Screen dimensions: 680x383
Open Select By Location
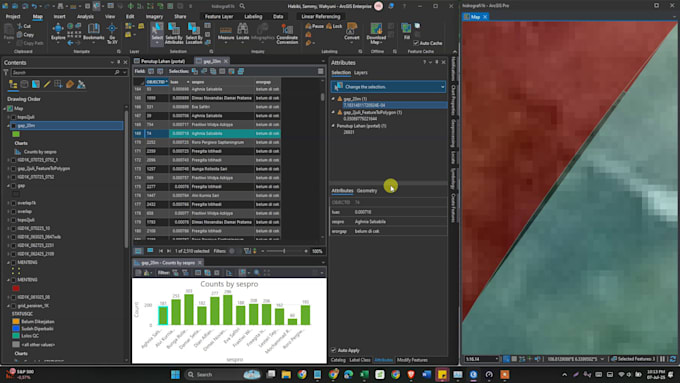point(194,33)
